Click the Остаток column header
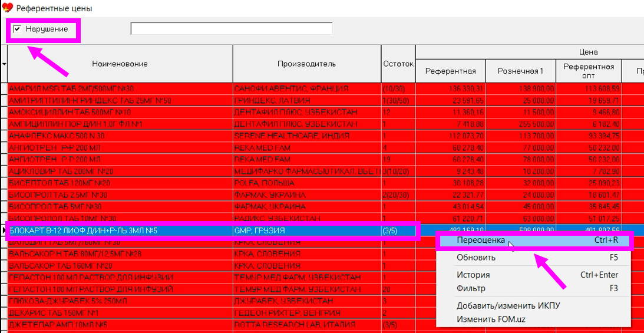 (398, 64)
